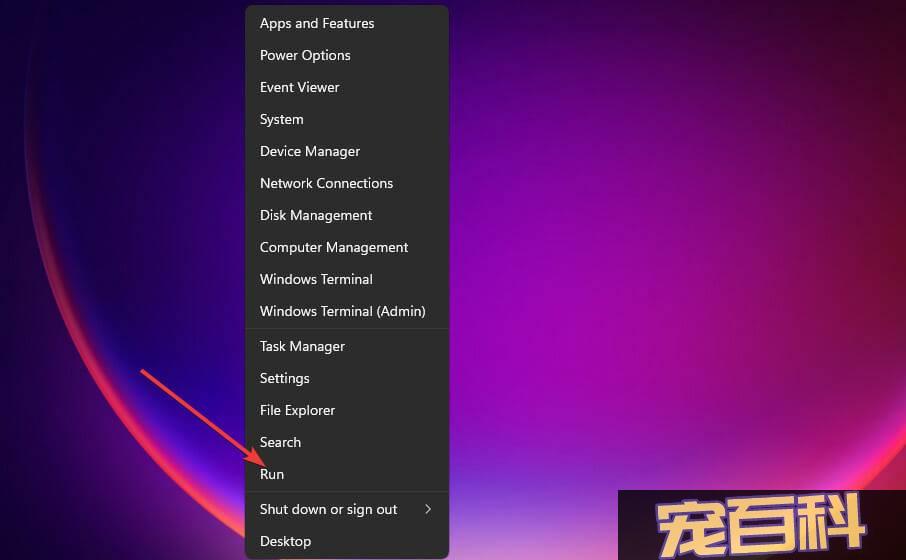Open Device Manager

coord(347,151)
